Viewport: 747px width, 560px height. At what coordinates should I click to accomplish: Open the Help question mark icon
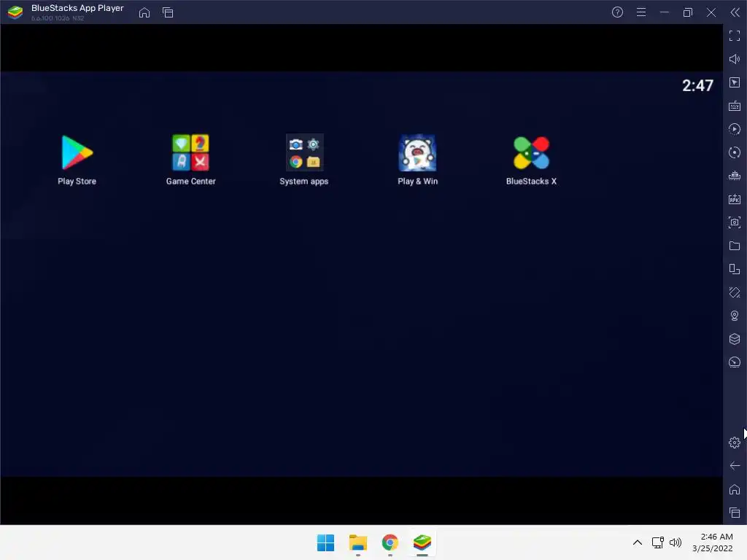[x=617, y=12]
